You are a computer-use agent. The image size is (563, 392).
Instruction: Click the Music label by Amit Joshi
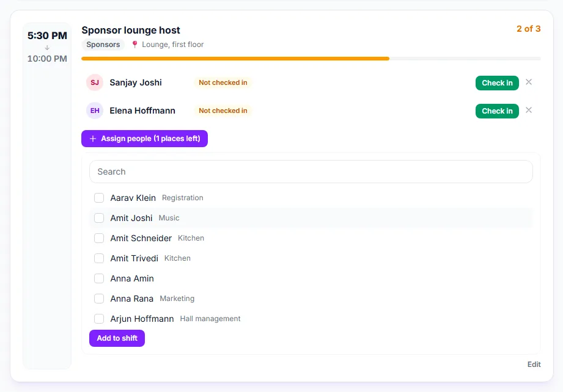pyautogui.click(x=169, y=218)
